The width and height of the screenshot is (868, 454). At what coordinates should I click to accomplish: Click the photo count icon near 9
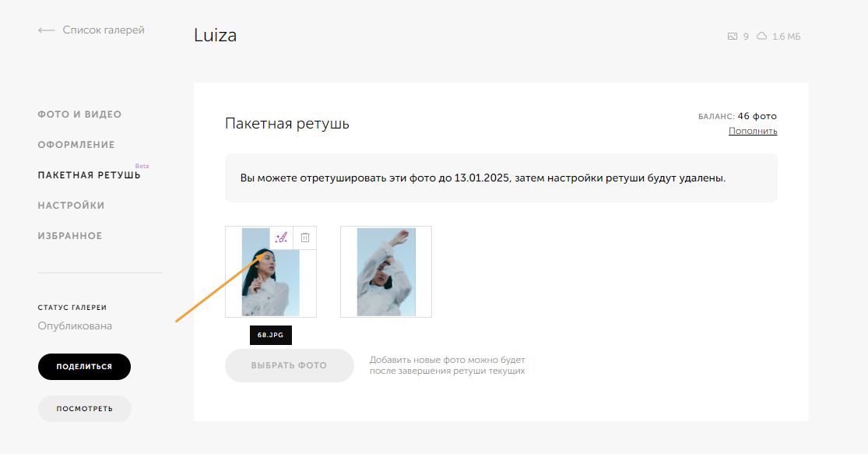pyautogui.click(x=733, y=37)
